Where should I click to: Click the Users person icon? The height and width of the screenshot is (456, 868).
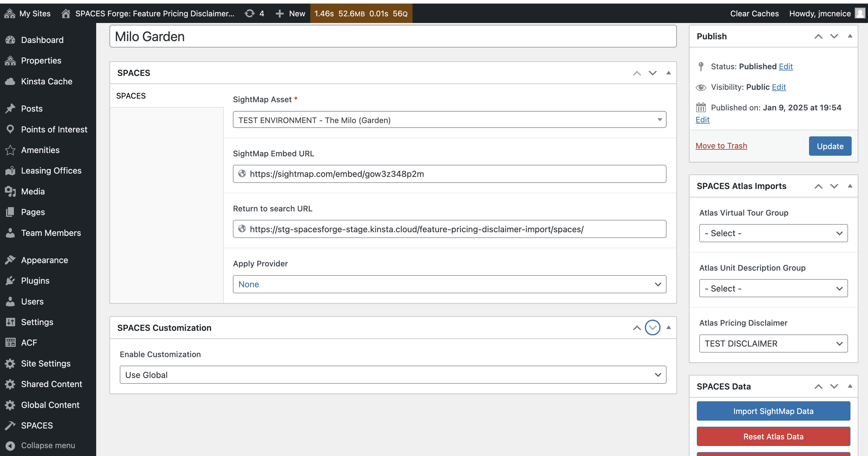point(11,301)
